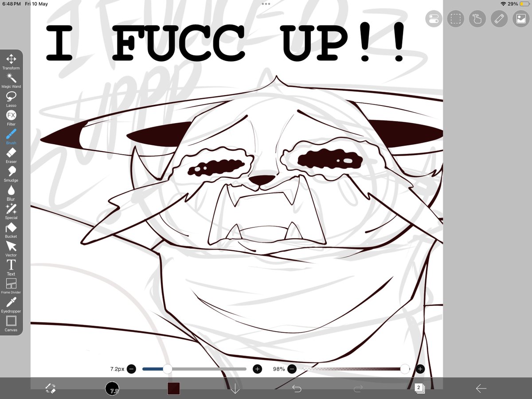The height and width of the screenshot is (399, 532).
Task: Tap the three-dot multitasking indicator
Action: 266,4
